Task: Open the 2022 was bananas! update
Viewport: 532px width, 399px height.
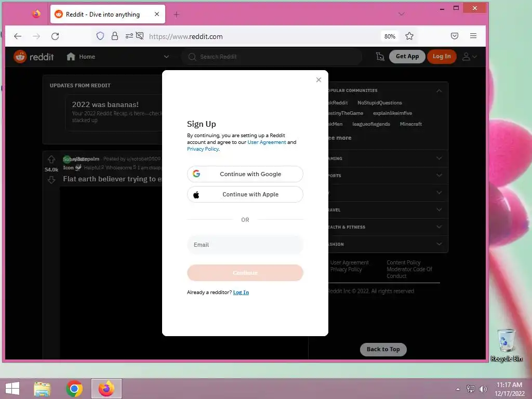Action: [105, 104]
